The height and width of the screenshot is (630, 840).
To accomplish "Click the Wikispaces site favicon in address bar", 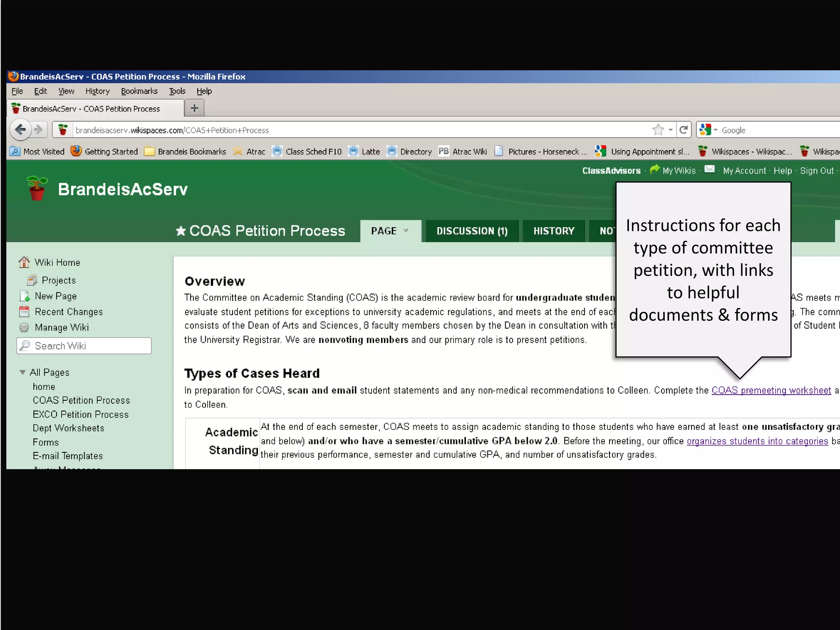I will click(x=63, y=130).
